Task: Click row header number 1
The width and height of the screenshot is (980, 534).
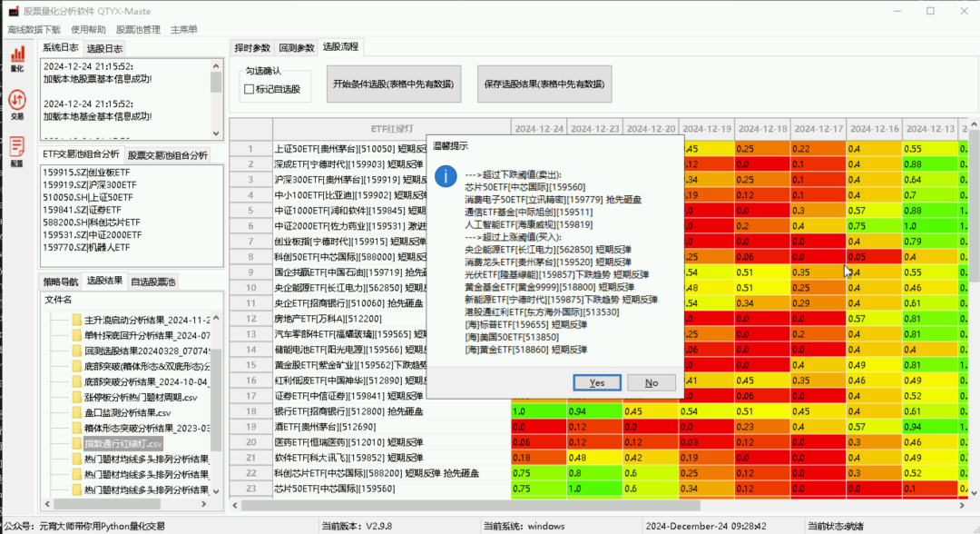Action: point(250,149)
